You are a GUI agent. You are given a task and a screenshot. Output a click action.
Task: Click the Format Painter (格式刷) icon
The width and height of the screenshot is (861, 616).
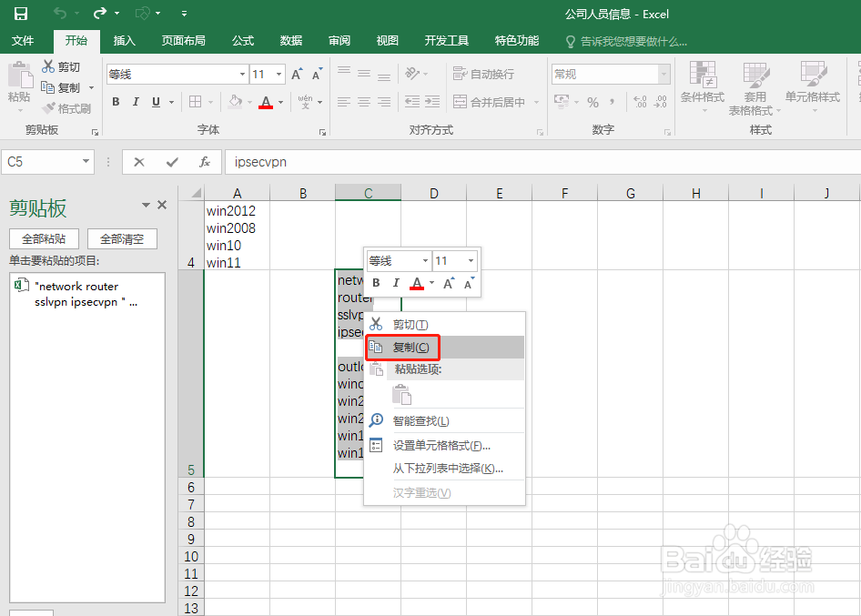[x=49, y=108]
